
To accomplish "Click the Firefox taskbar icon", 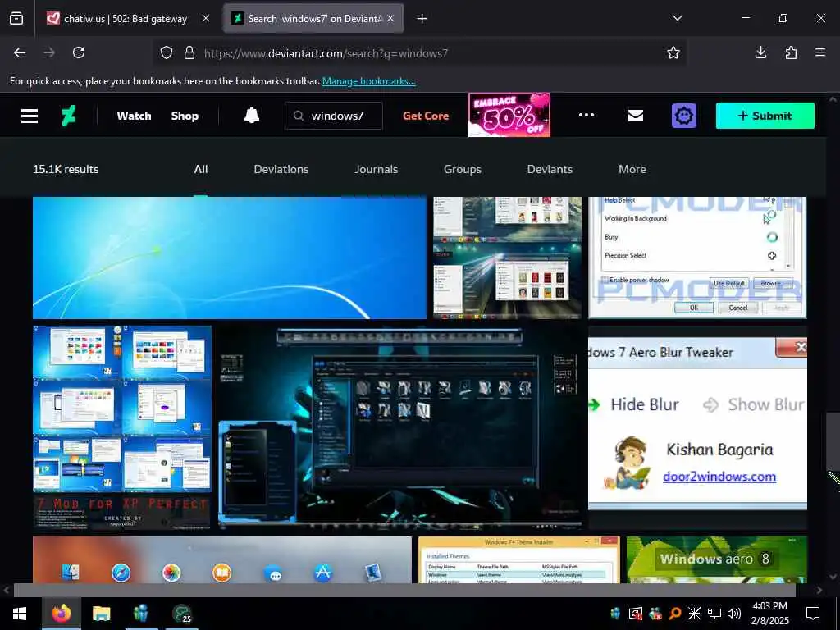I will tap(62, 614).
